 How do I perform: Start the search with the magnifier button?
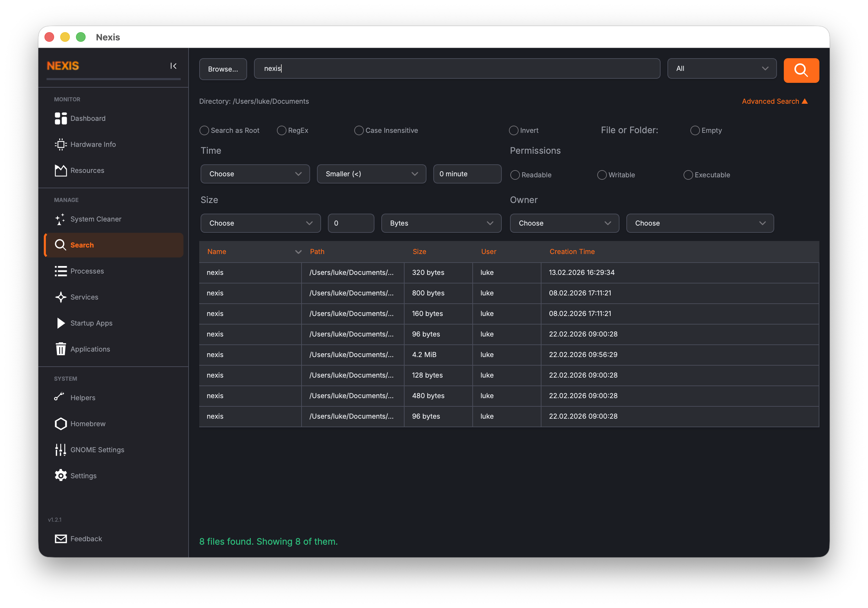(801, 70)
